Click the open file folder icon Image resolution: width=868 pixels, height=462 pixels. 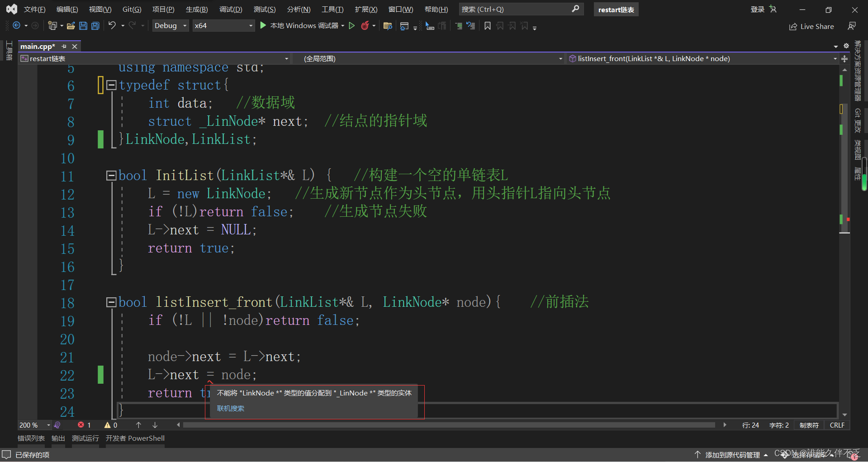point(71,26)
